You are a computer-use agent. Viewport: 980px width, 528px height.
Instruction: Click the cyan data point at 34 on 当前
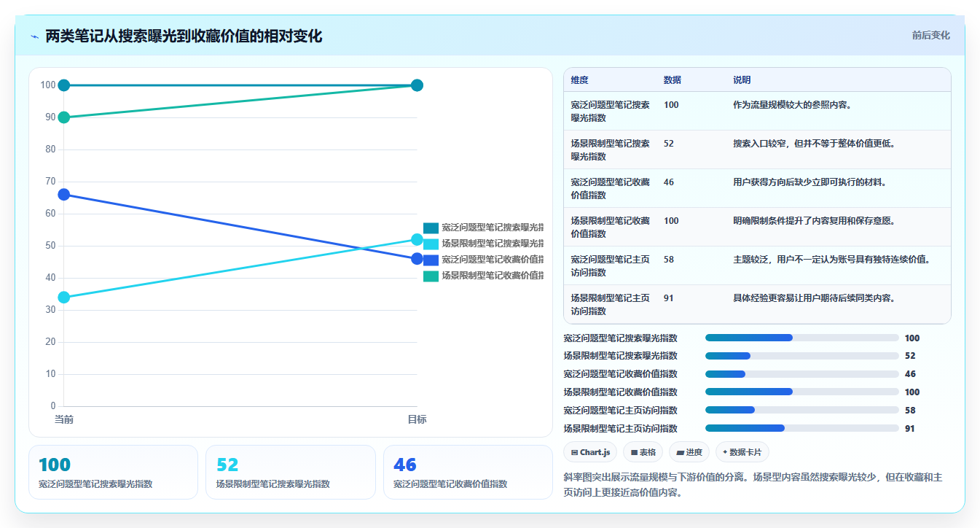point(64,297)
